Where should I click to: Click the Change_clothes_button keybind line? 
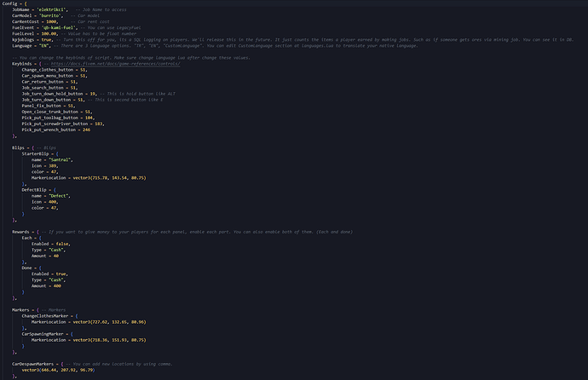55,70
